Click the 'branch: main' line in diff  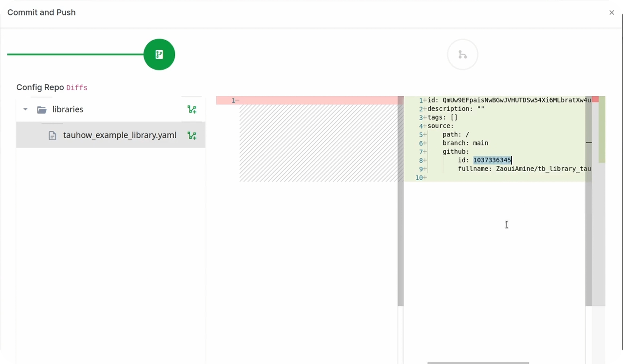pos(465,143)
